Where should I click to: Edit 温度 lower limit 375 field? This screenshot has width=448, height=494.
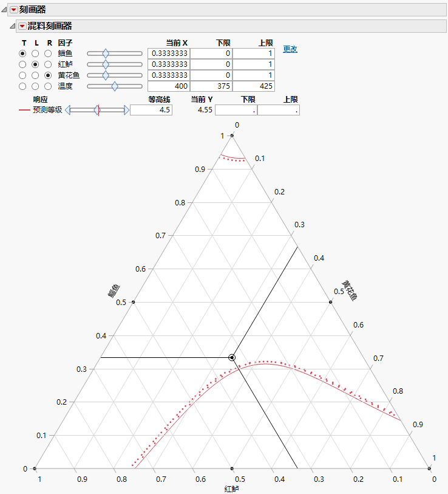(211, 86)
